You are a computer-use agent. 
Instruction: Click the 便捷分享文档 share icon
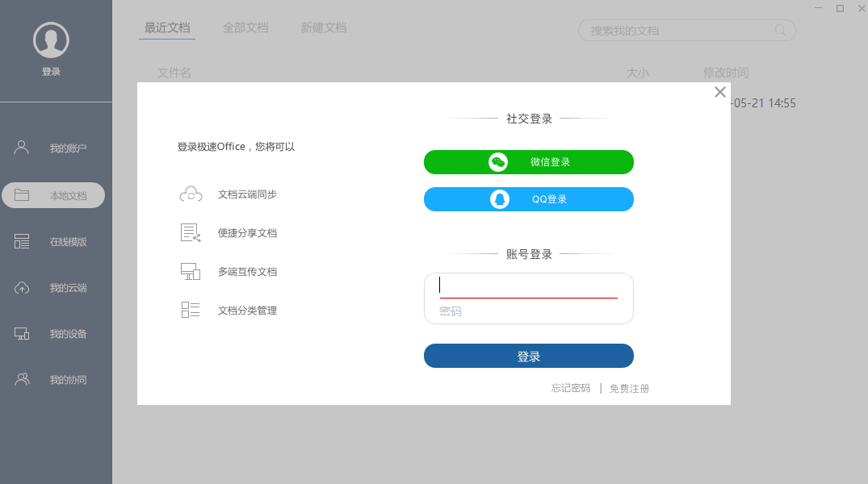(190, 232)
